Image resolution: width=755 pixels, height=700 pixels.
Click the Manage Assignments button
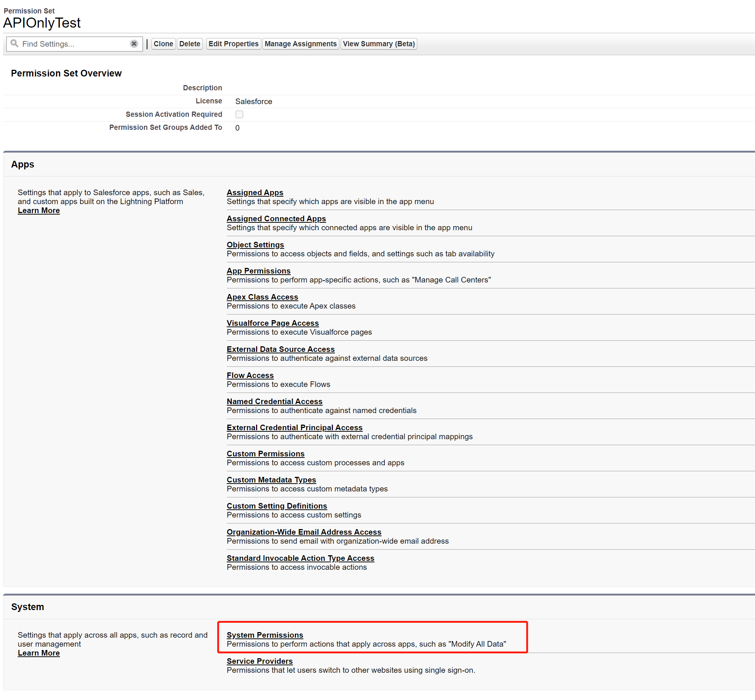click(301, 43)
